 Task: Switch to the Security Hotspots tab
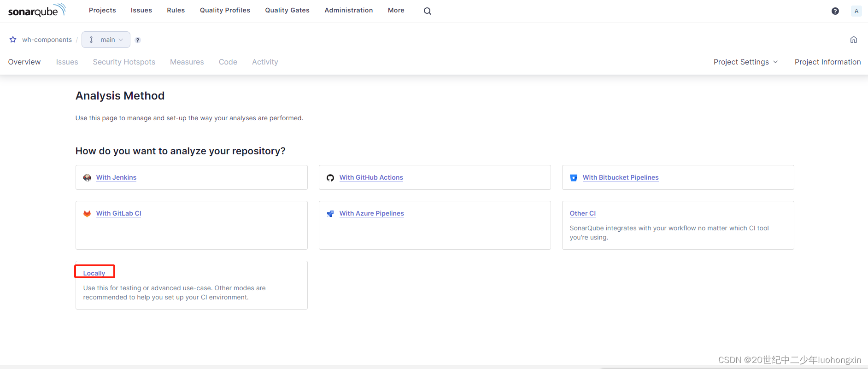pyautogui.click(x=124, y=62)
